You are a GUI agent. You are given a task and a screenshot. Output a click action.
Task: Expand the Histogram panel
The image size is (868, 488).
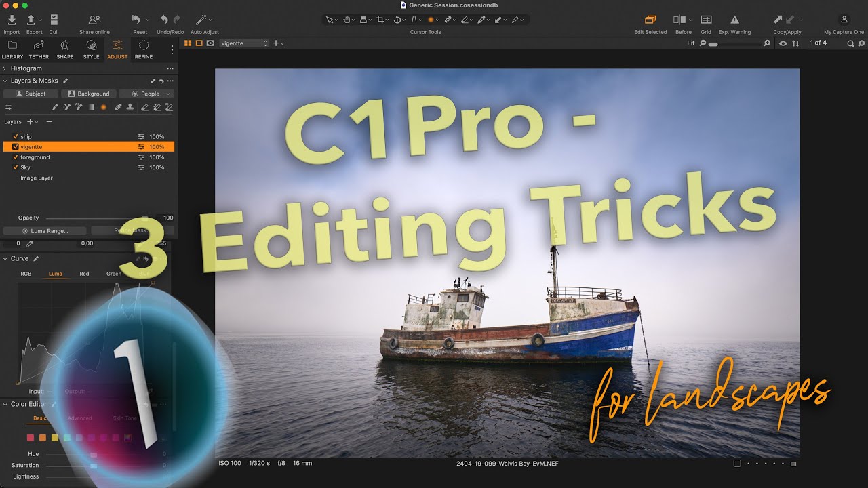(5, 68)
